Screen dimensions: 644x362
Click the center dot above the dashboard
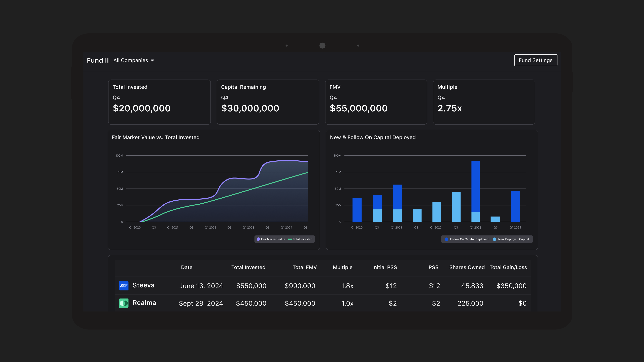[x=322, y=45]
